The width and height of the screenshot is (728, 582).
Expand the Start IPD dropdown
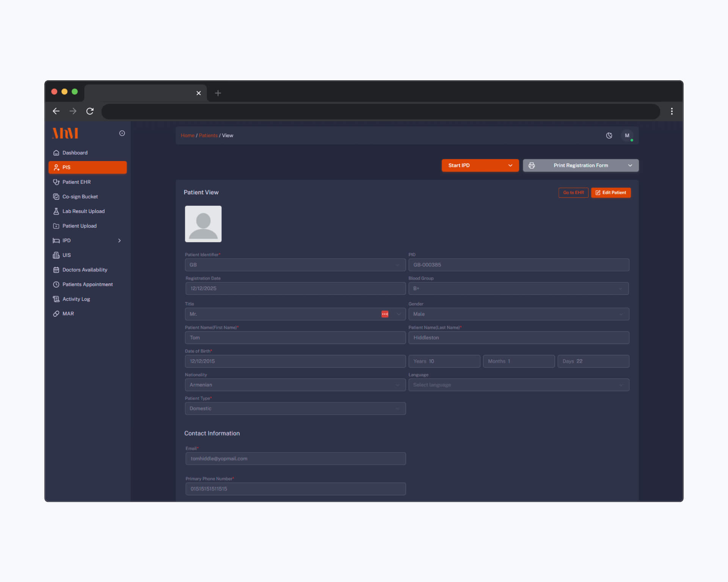510,166
